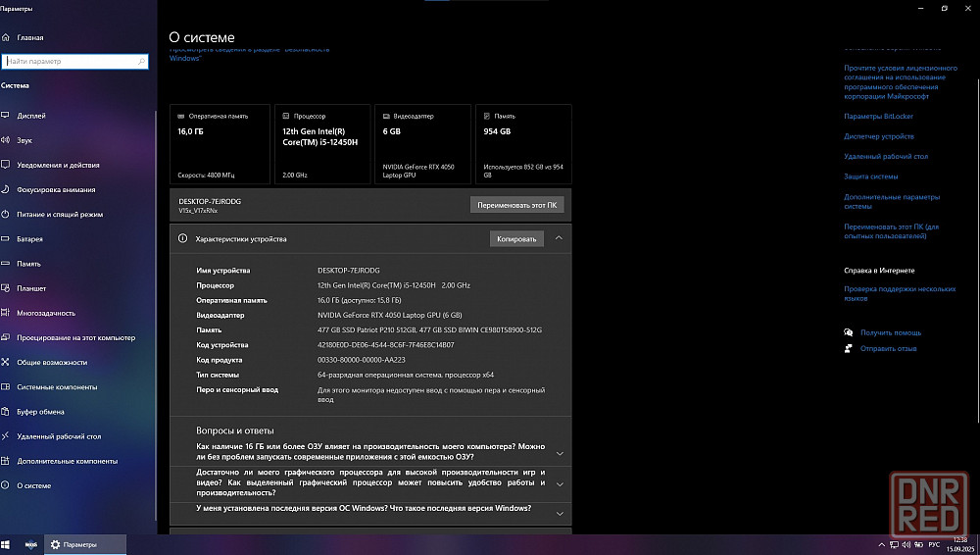This screenshot has height=555, width=980.
Task: Open Sound (Звук) settings icon
Action: tap(6, 140)
